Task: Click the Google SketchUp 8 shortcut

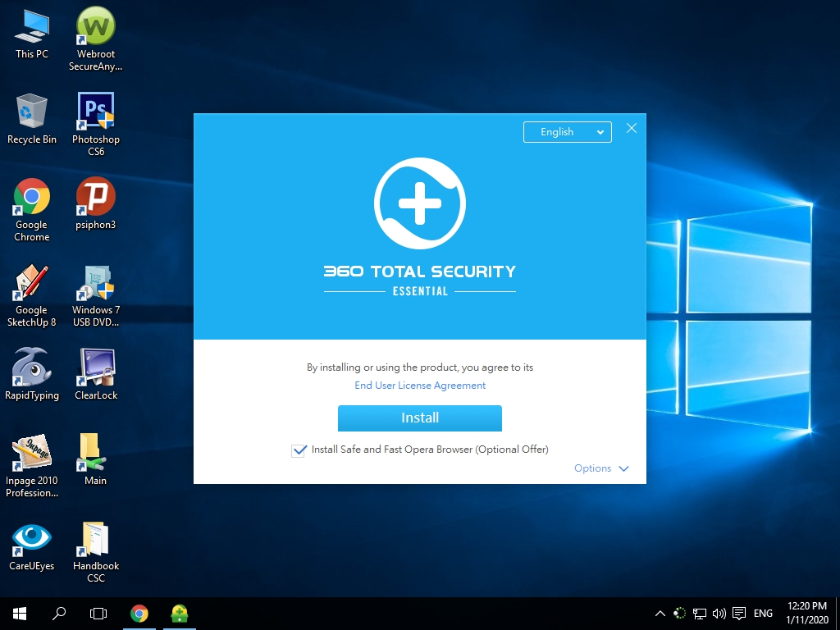Action: (32, 295)
